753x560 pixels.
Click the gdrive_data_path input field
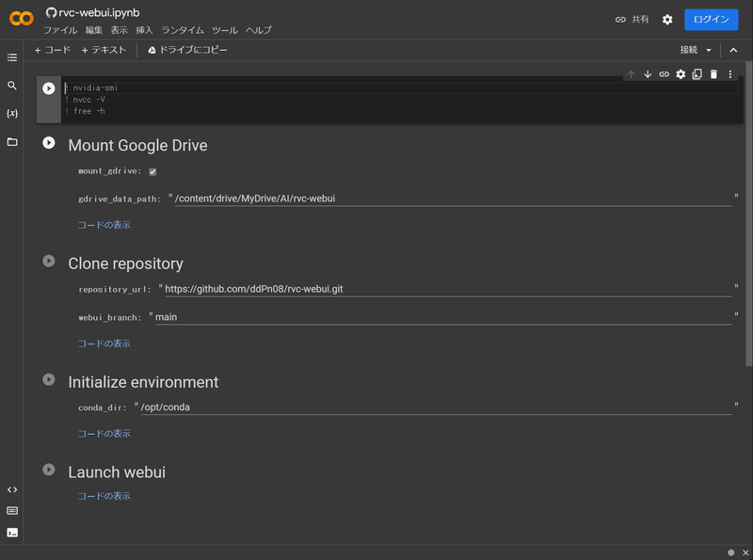pos(376,199)
